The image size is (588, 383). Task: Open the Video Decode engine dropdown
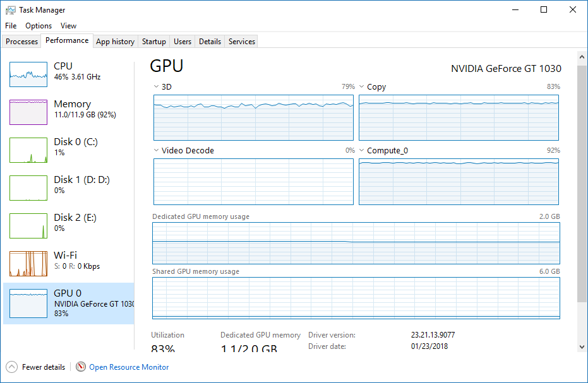pyautogui.click(x=156, y=150)
